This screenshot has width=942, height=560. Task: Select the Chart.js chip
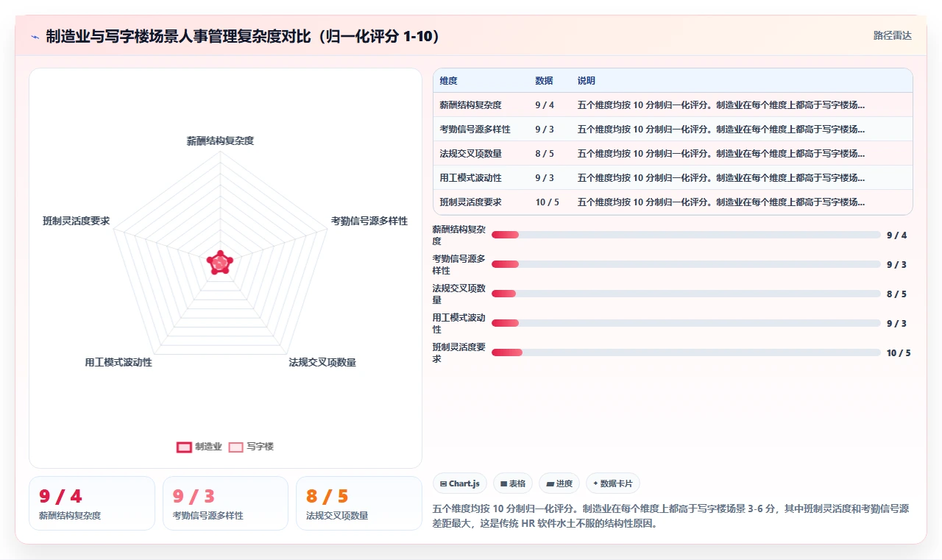pos(460,483)
